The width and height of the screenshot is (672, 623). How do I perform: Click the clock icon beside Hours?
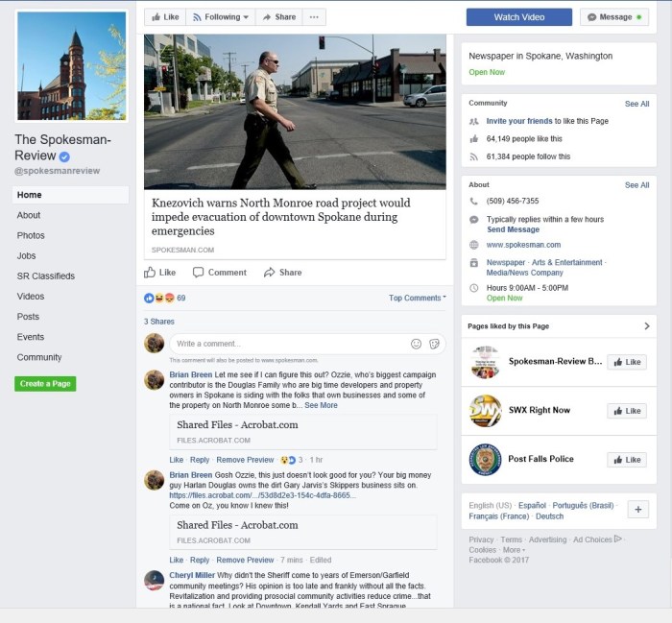click(474, 288)
